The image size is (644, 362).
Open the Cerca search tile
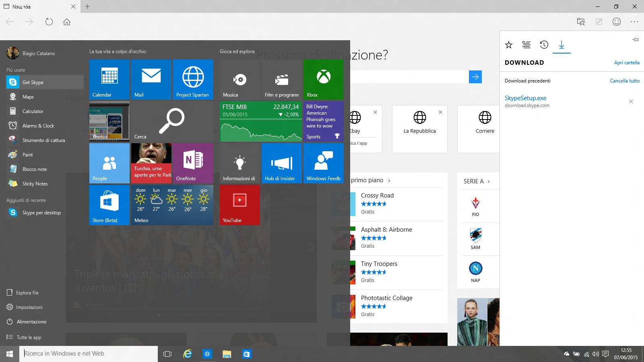(172, 121)
